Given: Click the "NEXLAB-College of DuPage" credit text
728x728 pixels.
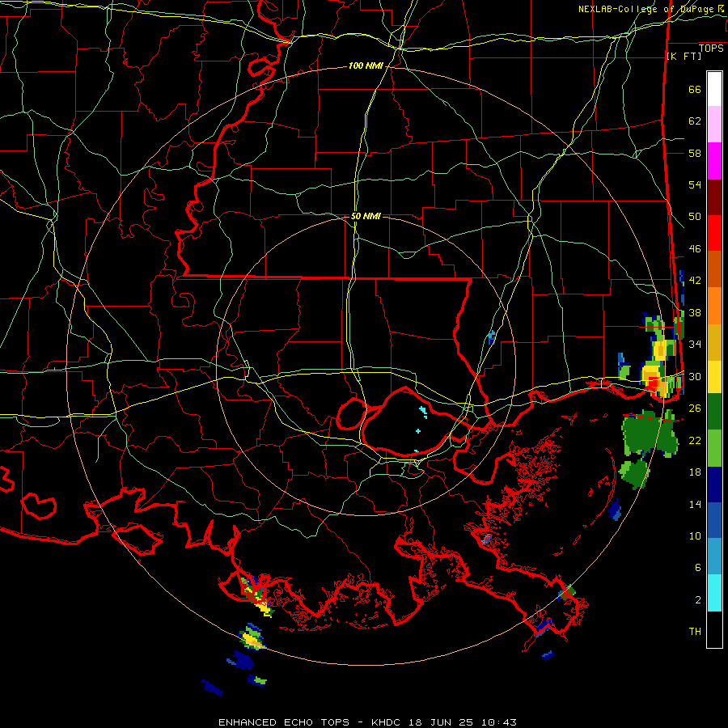Looking at the screenshot, I should (x=647, y=9).
